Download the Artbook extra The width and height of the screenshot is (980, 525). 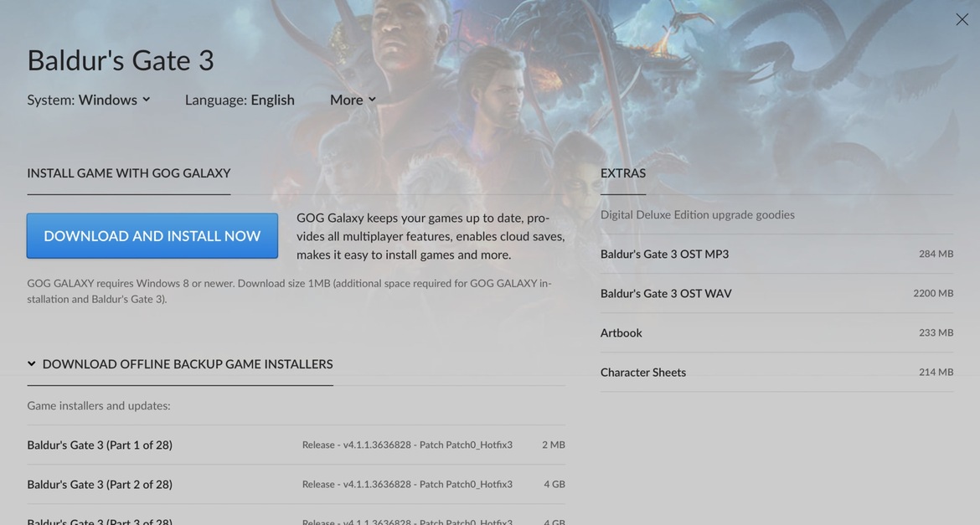(x=776, y=332)
